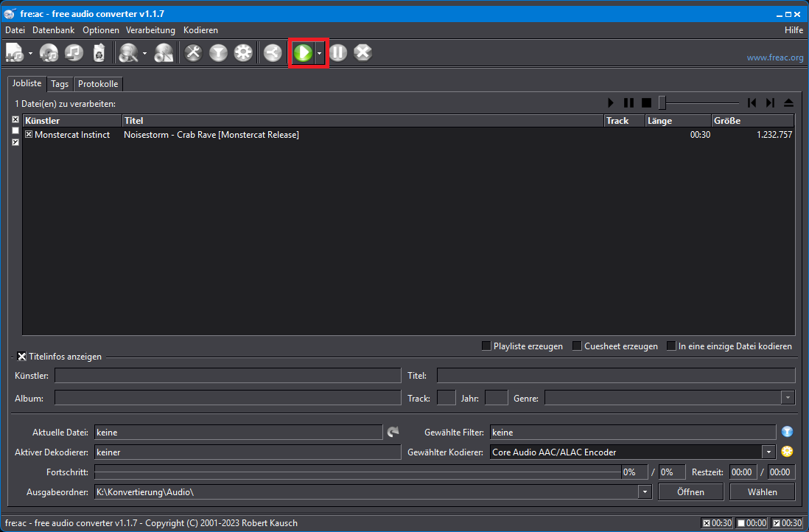
Task: Click the pause encoding toolbar icon
Action: coord(338,53)
